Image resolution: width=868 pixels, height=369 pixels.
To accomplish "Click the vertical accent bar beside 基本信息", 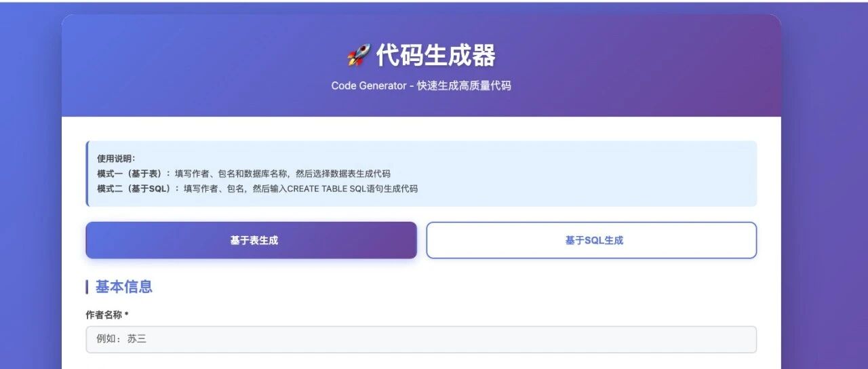I will (87, 287).
